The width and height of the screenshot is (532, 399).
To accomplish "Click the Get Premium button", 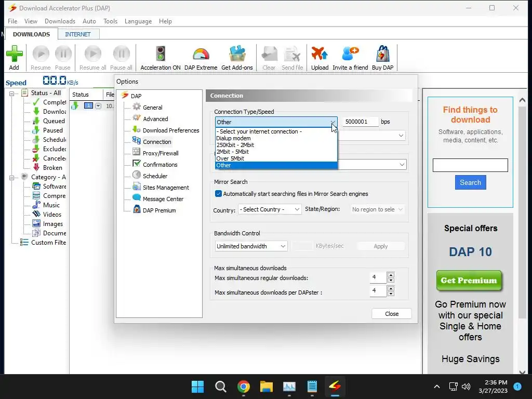I will click(x=469, y=281).
